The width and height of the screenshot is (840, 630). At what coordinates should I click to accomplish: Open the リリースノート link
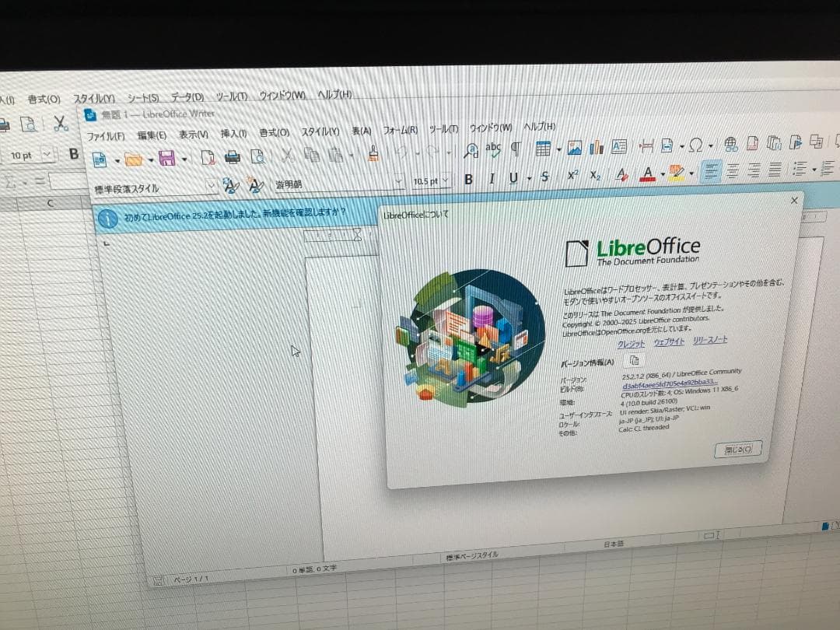pyautogui.click(x=710, y=341)
